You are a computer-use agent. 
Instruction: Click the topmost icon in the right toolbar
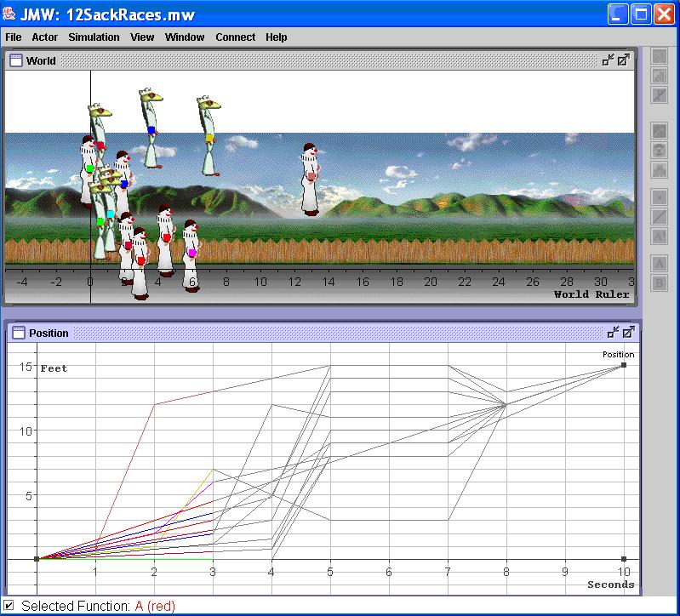660,57
